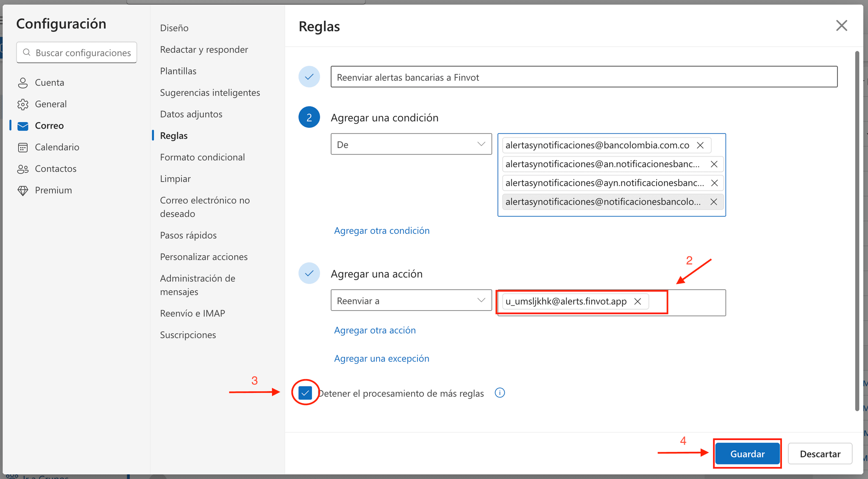868x479 pixels.
Task: Select Correo label in settings sidebar
Action: tap(49, 126)
